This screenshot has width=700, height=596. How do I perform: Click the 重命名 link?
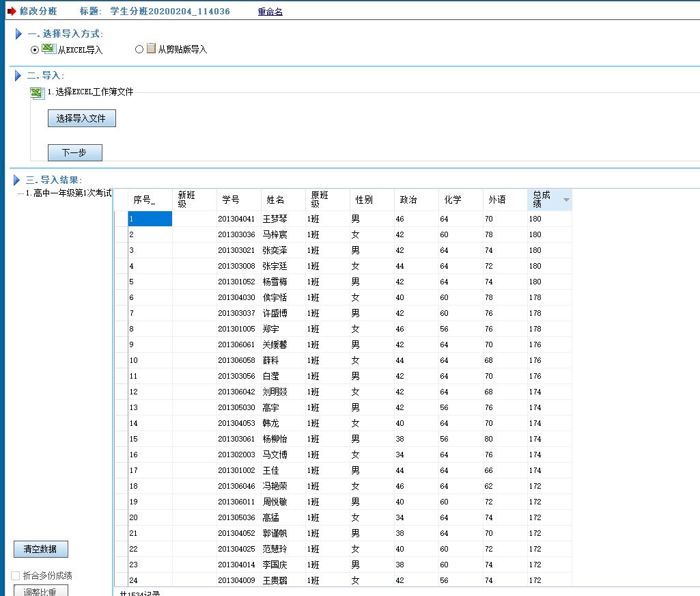tap(270, 12)
